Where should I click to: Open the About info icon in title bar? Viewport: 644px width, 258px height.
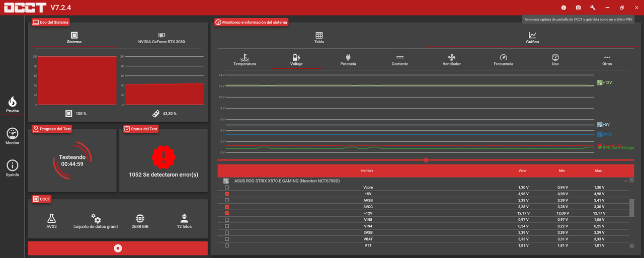click(563, 8)
